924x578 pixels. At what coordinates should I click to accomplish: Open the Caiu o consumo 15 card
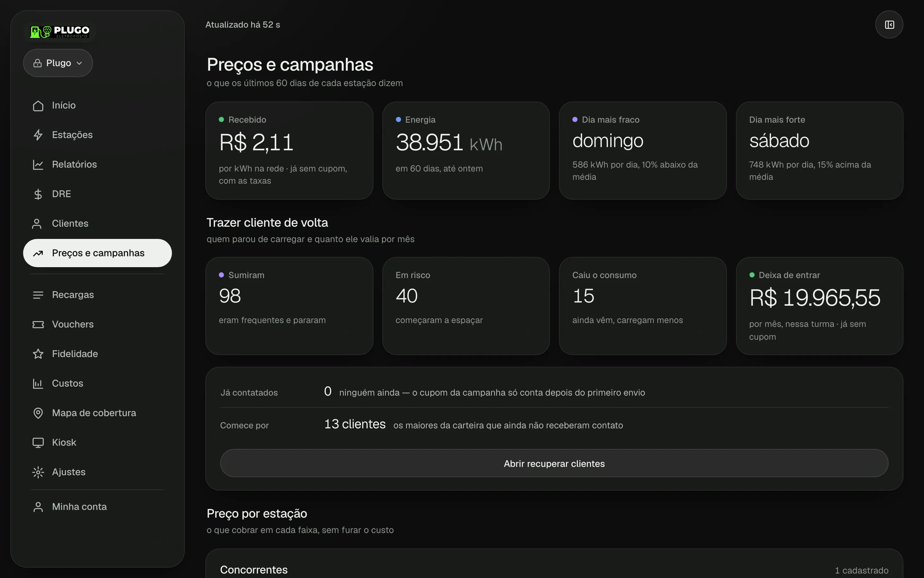[x=643, y=306]
